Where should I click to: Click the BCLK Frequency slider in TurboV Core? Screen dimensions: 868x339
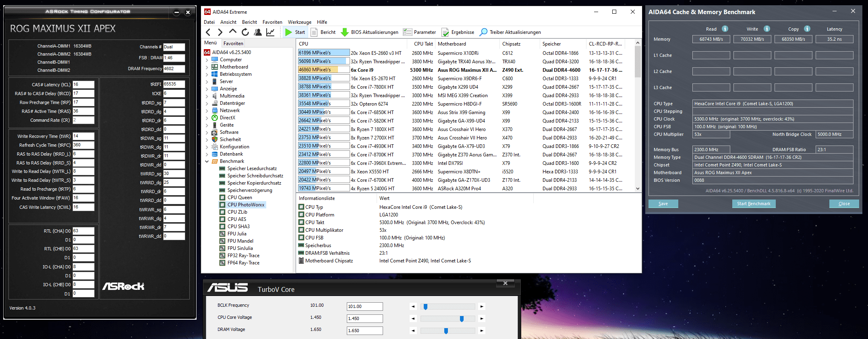pos(447,306)
